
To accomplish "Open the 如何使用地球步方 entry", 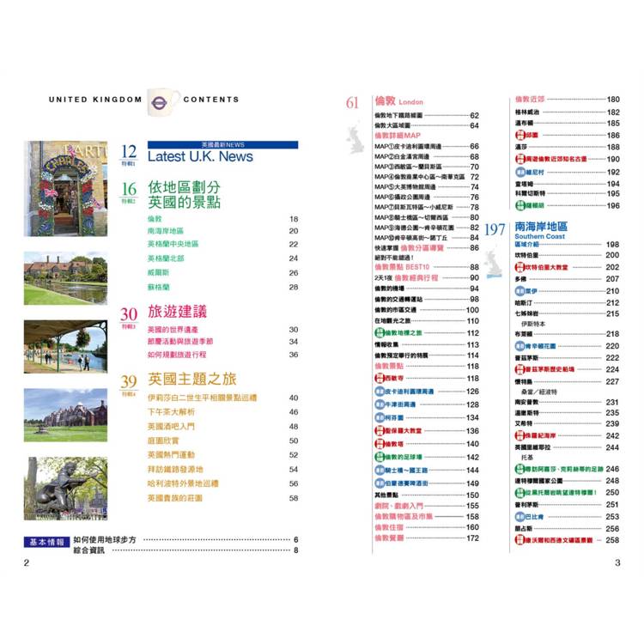I will [106, 540].
